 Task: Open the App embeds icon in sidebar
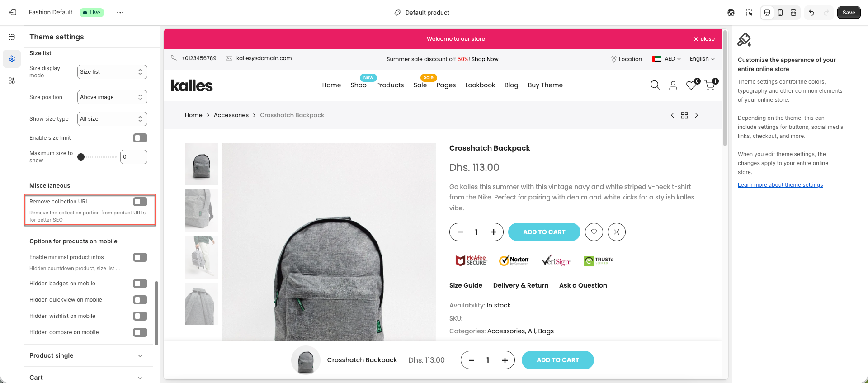point(12,80)
